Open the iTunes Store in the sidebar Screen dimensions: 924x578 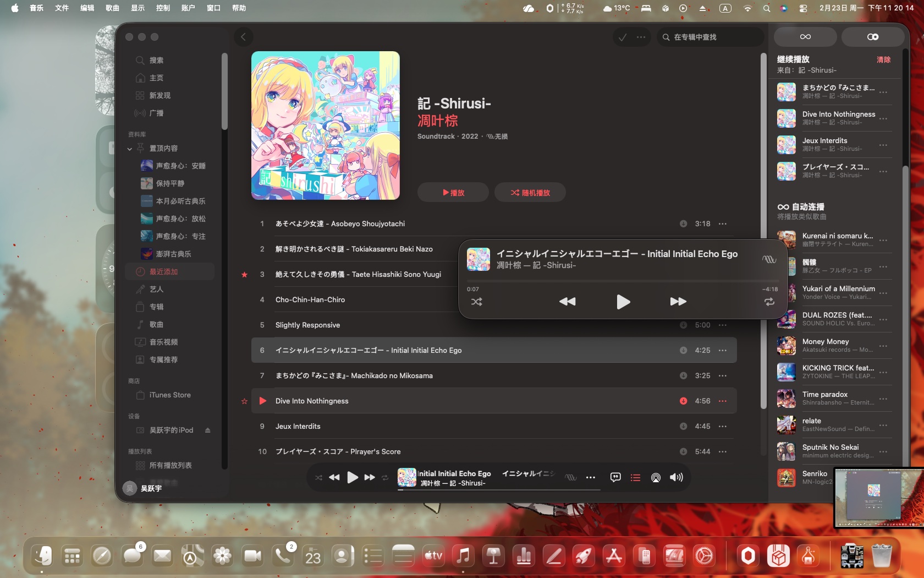tap(170, 395)
